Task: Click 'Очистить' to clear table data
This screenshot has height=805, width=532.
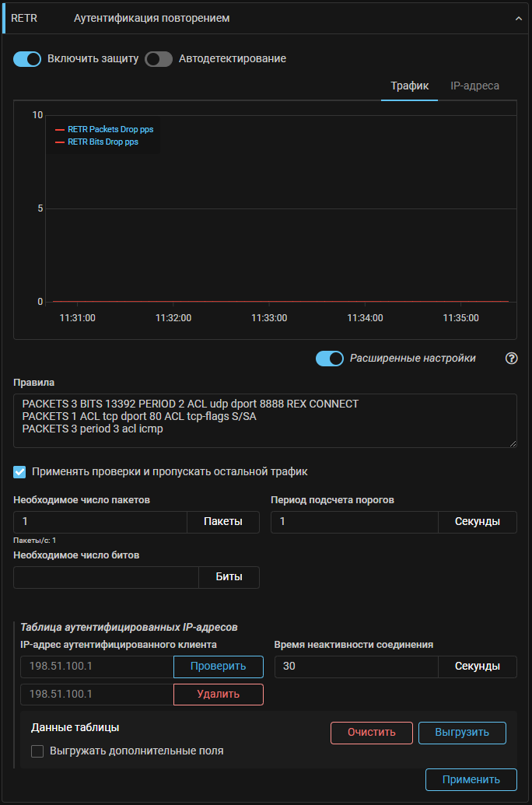Action: tap(371, 733)
